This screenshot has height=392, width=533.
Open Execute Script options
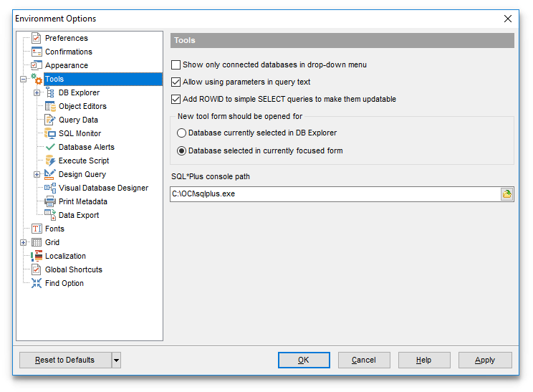[84, 161]
